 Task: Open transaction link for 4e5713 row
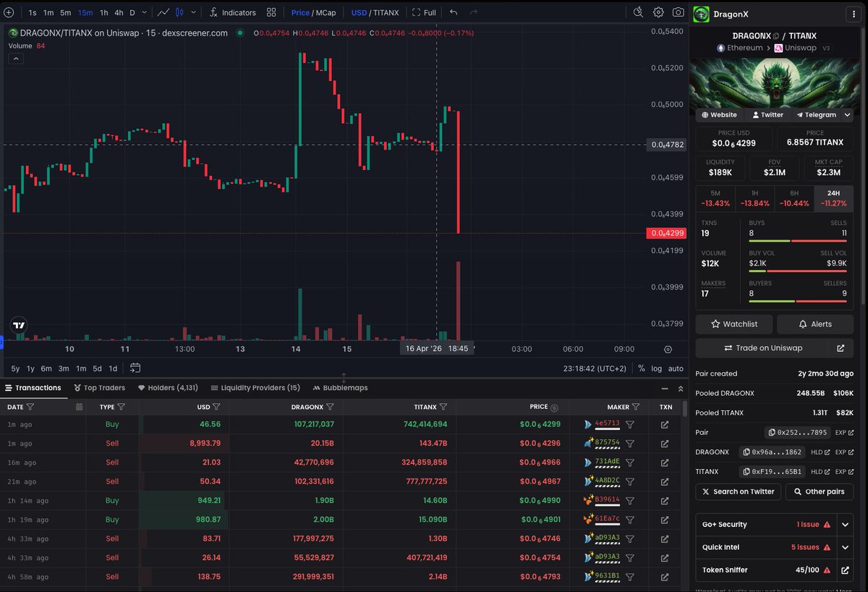[x=665, y=425]
